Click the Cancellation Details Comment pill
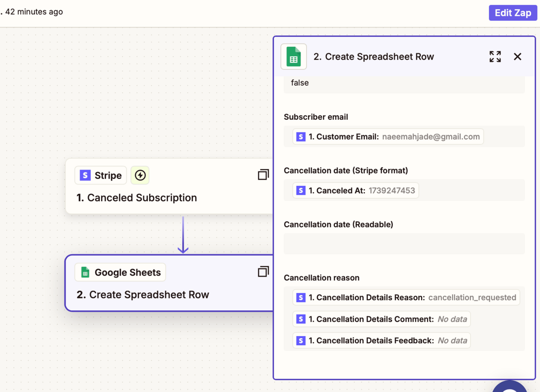The image size is (540, 392). (382, 319)
